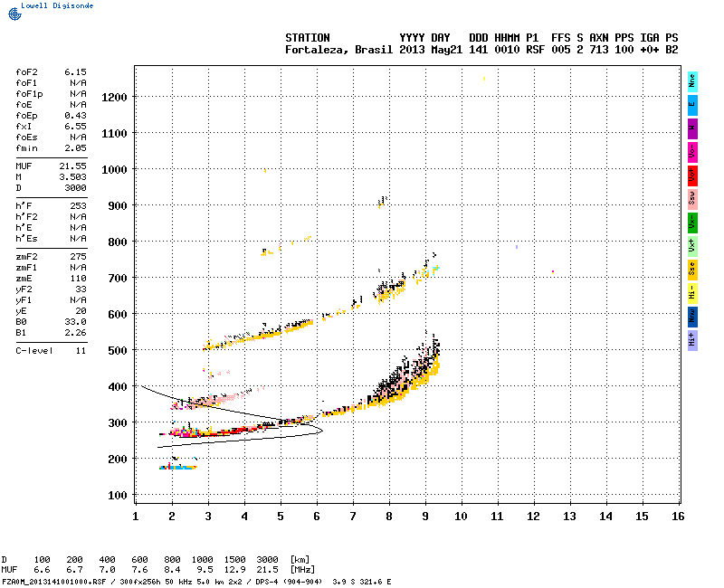
Task: Click the zmF2 value 275
Action: (x=78, y=257)
